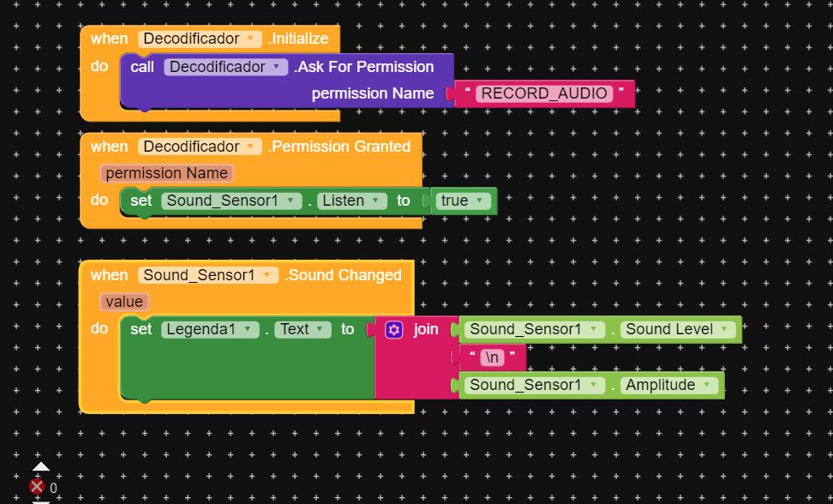Open the Listen property dropdown

[351, 201]
